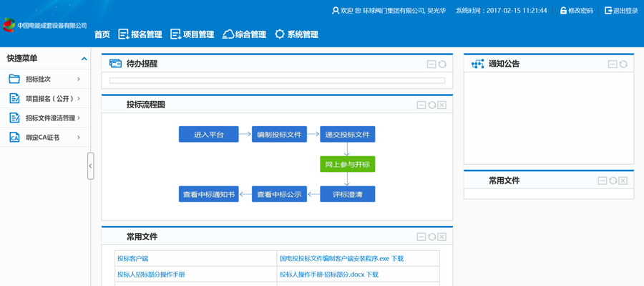The height and width of the screenshot is (286, 644).
Task: Minimize the 常用文件 panel containing the download table
Action: pyautogui.click(x=421, y=237)
